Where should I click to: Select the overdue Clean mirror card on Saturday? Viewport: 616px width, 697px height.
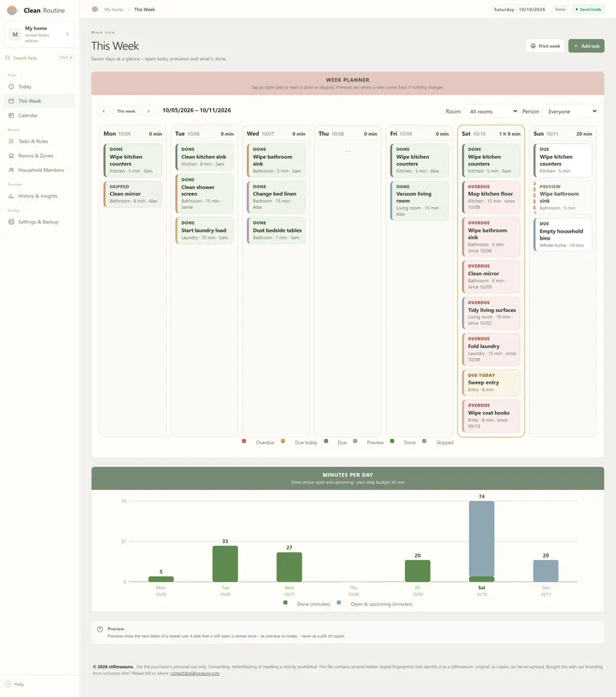[491, 276]
